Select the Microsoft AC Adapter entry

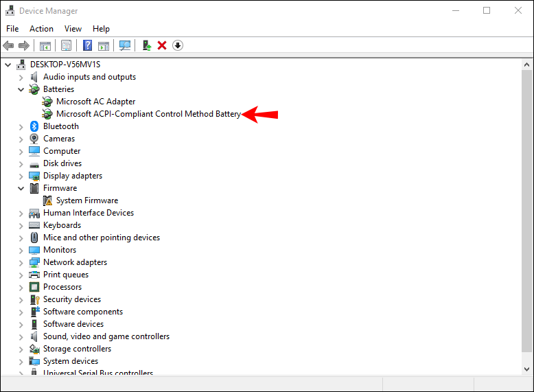pyautogui.click(x=95, y=102)
